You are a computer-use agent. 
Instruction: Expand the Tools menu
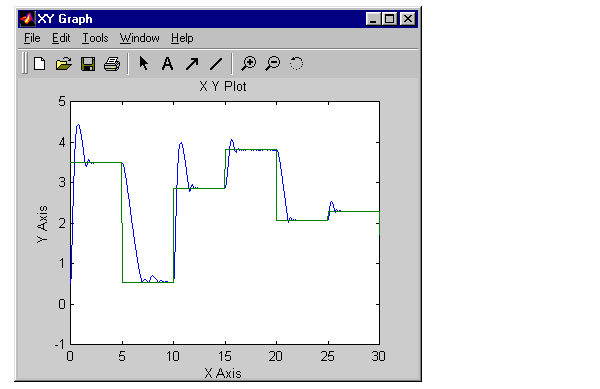click(95, 38)
